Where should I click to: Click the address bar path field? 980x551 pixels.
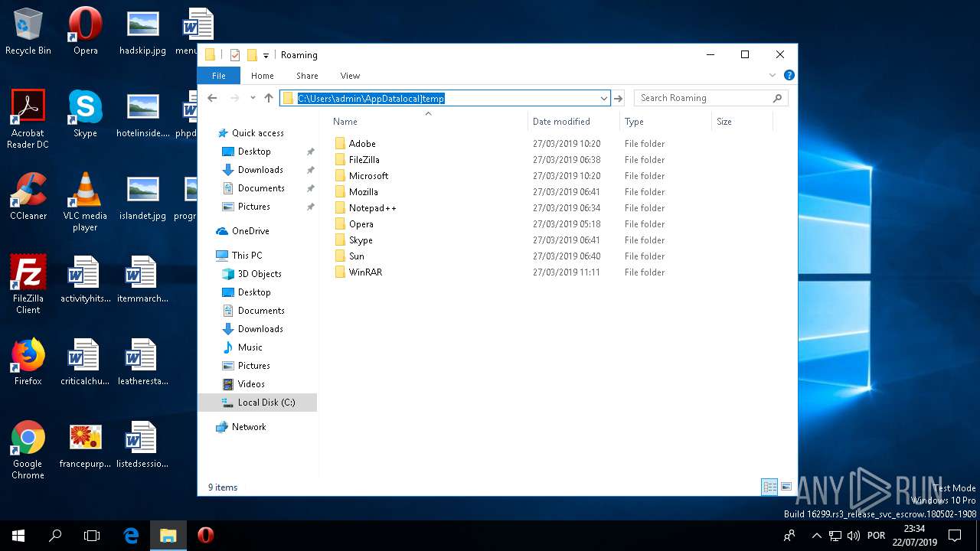coord(445,98)
